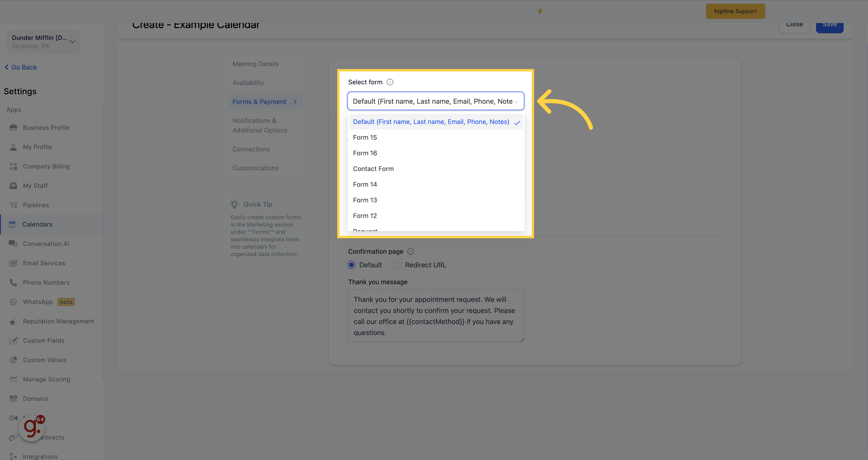
Task: Click the Custom Values pie icon
Action: coord(13,360)
